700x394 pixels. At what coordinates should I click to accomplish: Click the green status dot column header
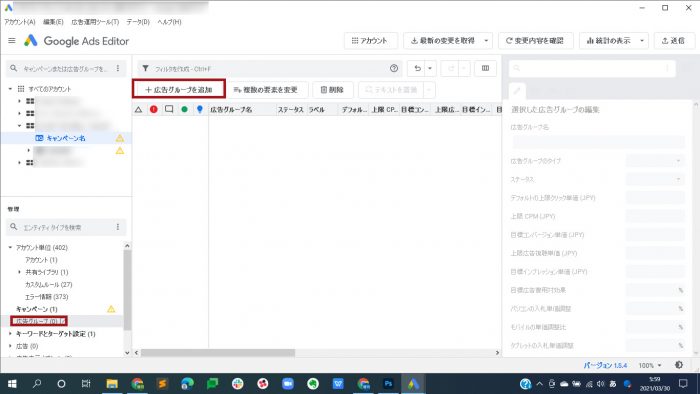(x=184, y=109)
